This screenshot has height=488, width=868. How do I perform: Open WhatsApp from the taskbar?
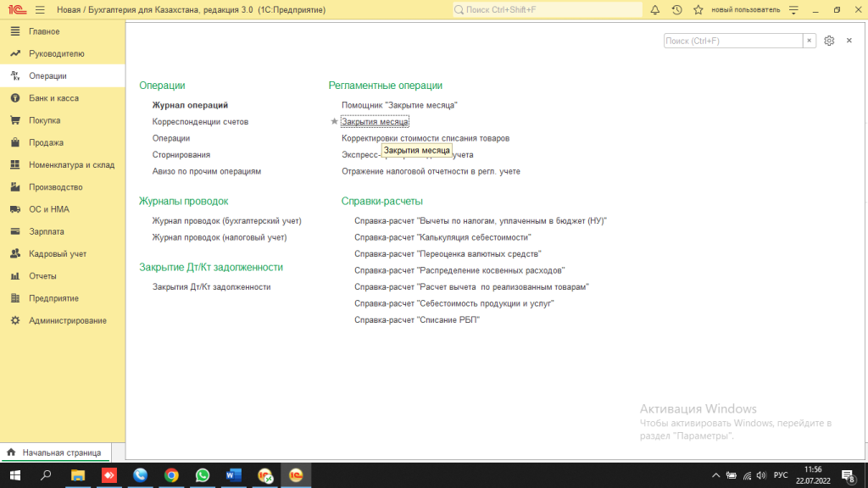pos(203,475)
